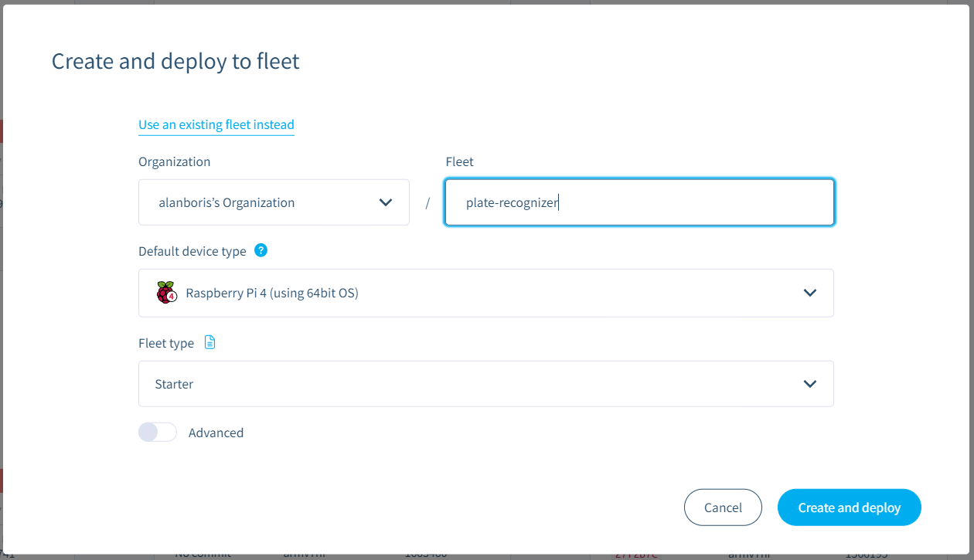Click the documentation icon next to Fleet type
974x560 pixels.
coord(209,342)
